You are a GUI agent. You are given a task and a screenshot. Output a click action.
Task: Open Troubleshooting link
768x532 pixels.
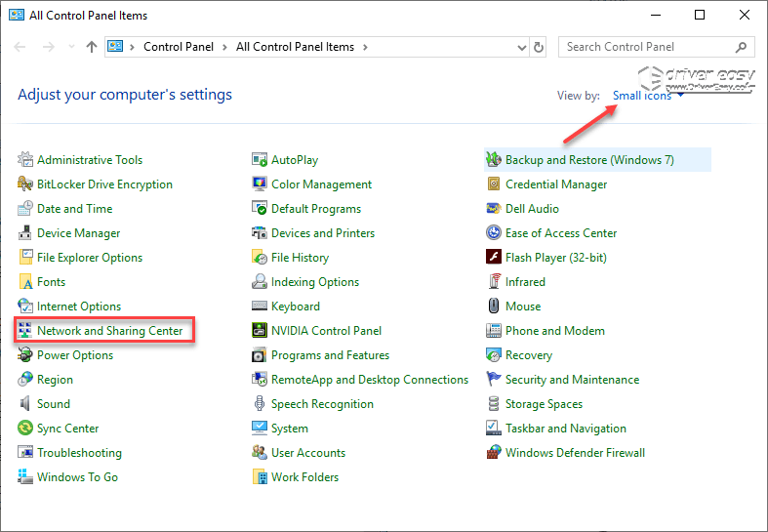79,453
